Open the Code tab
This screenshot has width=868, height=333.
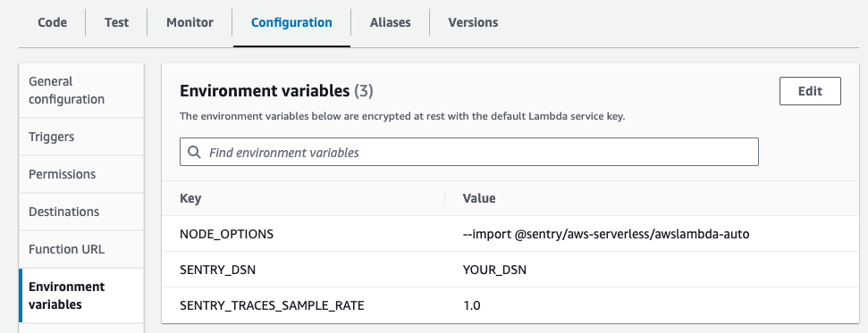click(x=52, y=22)
